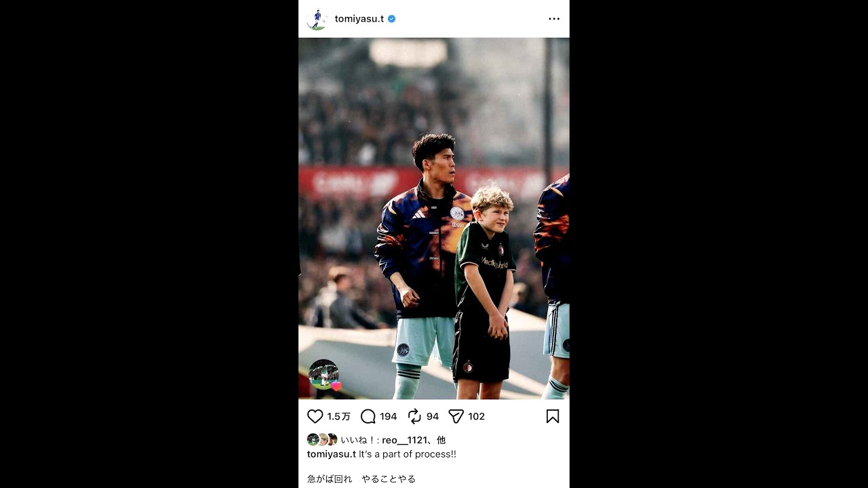This screenshot has width=868, height=488.
Task: Tap the liker avatars beside いいね
Action: [322, 439]
